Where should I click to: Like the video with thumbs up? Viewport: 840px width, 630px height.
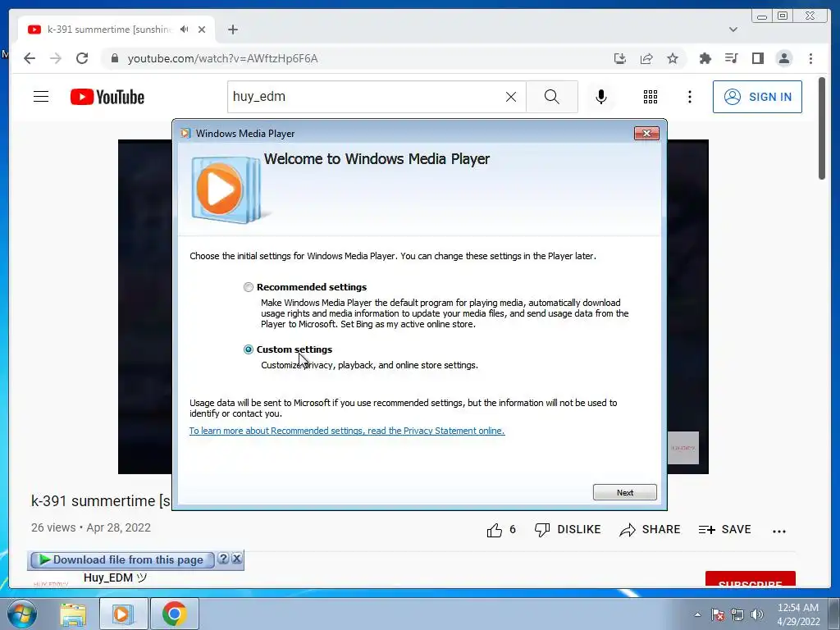pos(494,530)
